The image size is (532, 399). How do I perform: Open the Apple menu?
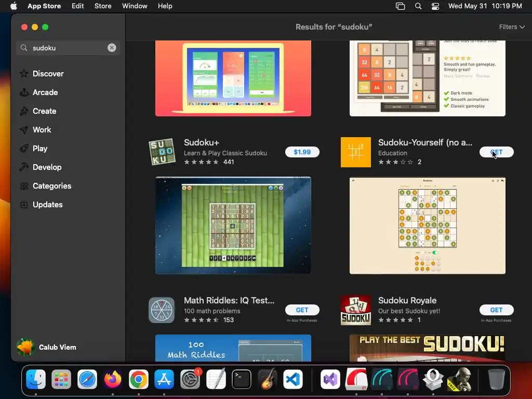pyautogui.click(x=13, y=6)
